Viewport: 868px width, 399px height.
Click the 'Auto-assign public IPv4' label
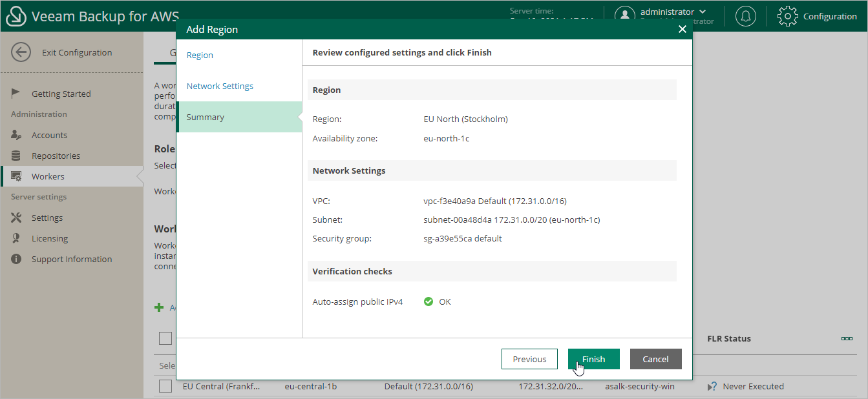pos(357,302)
